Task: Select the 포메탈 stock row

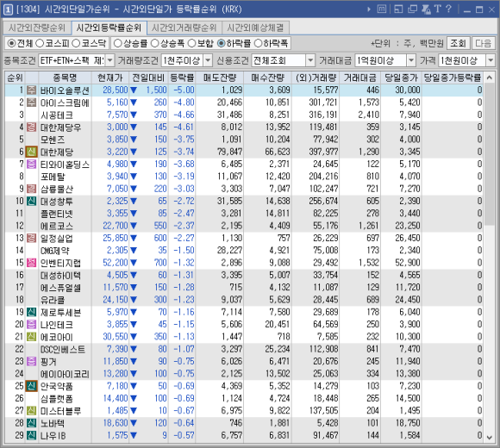Action: click(244, 177)
